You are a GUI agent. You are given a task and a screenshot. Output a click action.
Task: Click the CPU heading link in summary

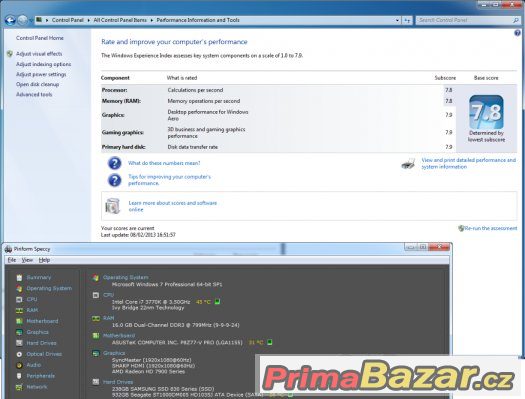pyautogui.click(x=108, y=295)
